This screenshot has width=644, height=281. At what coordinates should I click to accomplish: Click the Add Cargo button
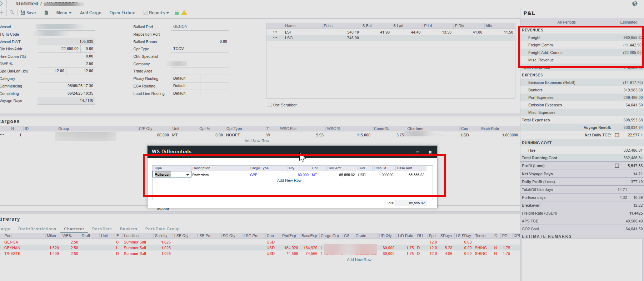(x=90, y=12)
